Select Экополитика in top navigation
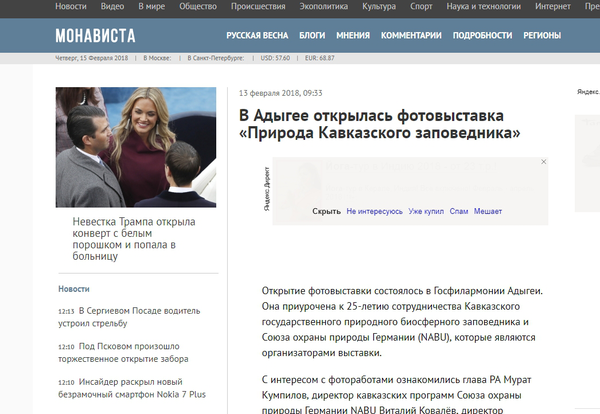Screen dimensions: 600x414 click(324, 7)
